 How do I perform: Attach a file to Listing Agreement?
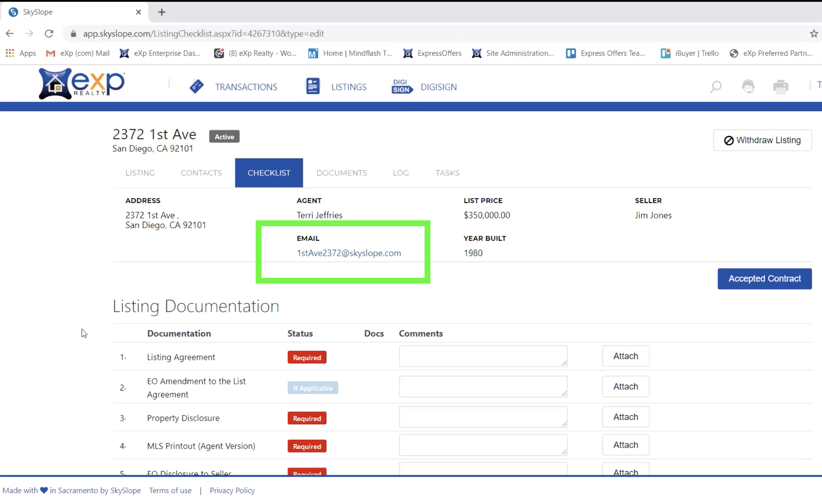[626, 356]
